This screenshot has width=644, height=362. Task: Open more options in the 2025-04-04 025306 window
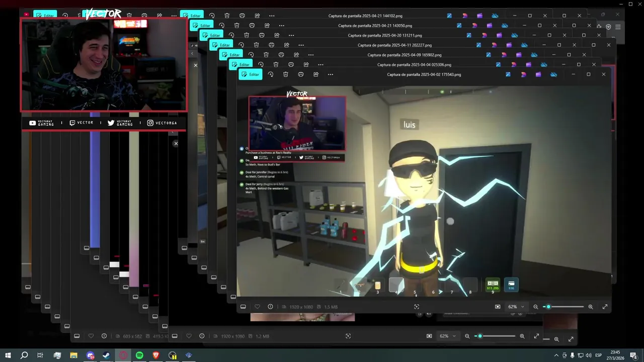coord(320,64)
